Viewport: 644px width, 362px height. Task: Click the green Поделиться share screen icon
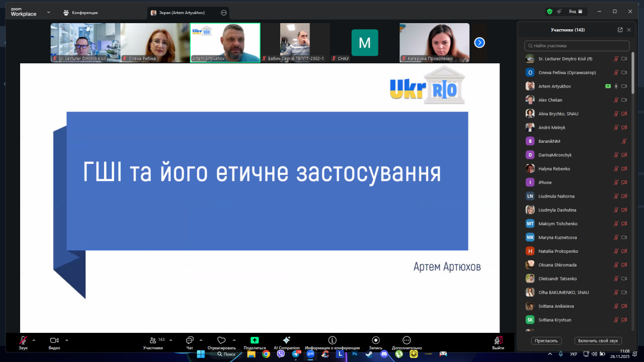[255, 340]
